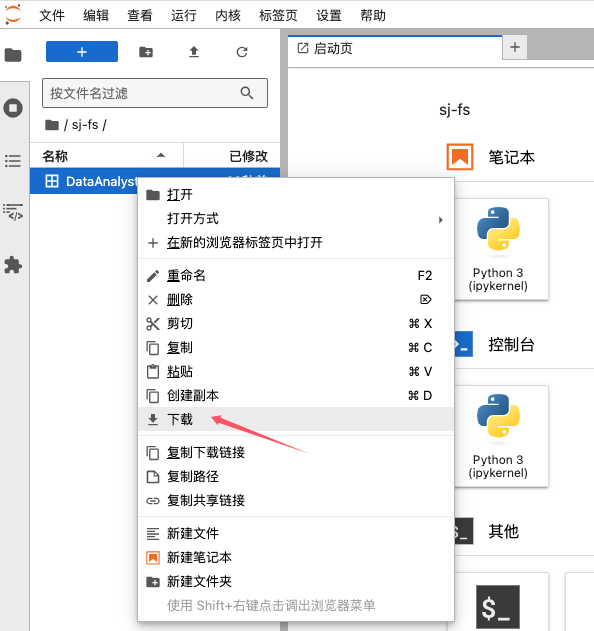Choose 粘贴 in the context menu
This screenshot has height=631, width=594.
[x=296, y=371]
